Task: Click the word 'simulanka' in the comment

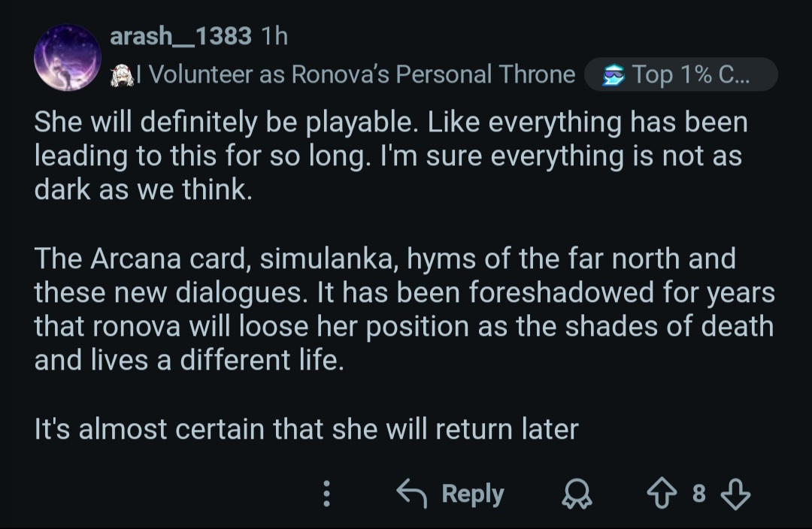Action: tap(329, 258)
